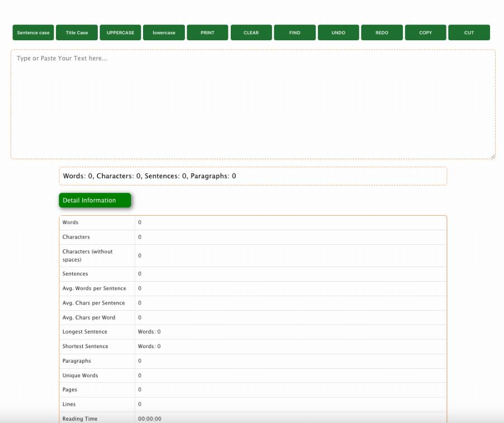
Task: Cut text using CUT button
Action: point(469,33)
